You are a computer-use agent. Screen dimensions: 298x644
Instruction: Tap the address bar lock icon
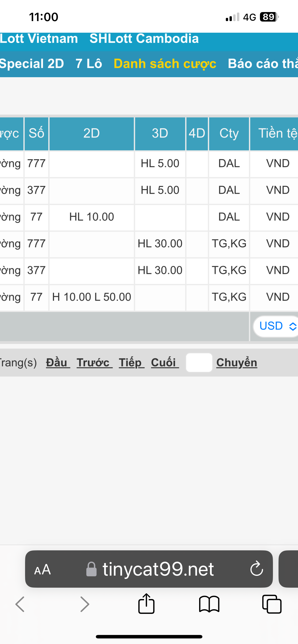click(x=91, y=569)
